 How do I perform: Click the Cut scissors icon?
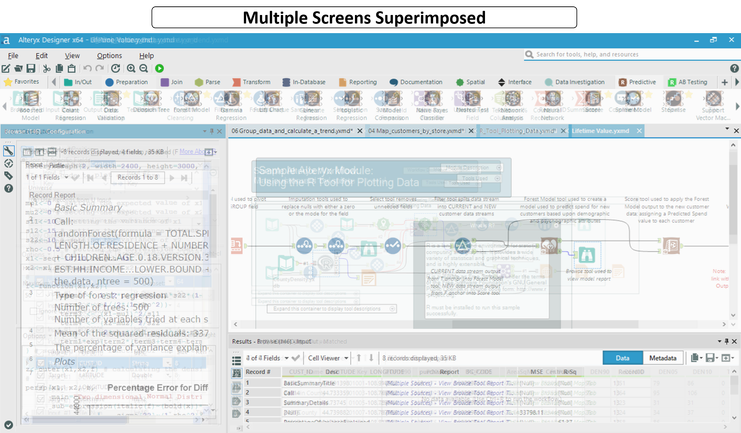point(46,69)
